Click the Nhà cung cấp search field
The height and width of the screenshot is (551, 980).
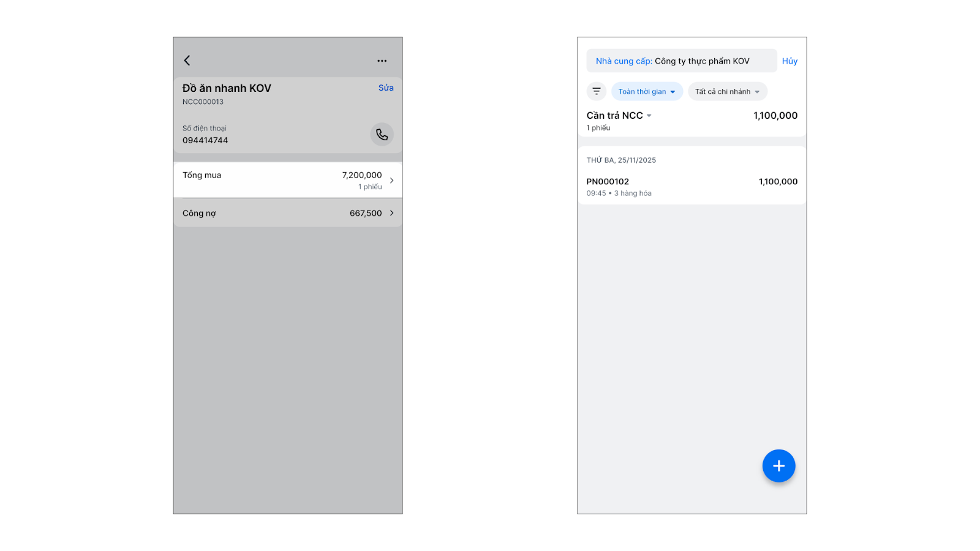coord(681,61)
